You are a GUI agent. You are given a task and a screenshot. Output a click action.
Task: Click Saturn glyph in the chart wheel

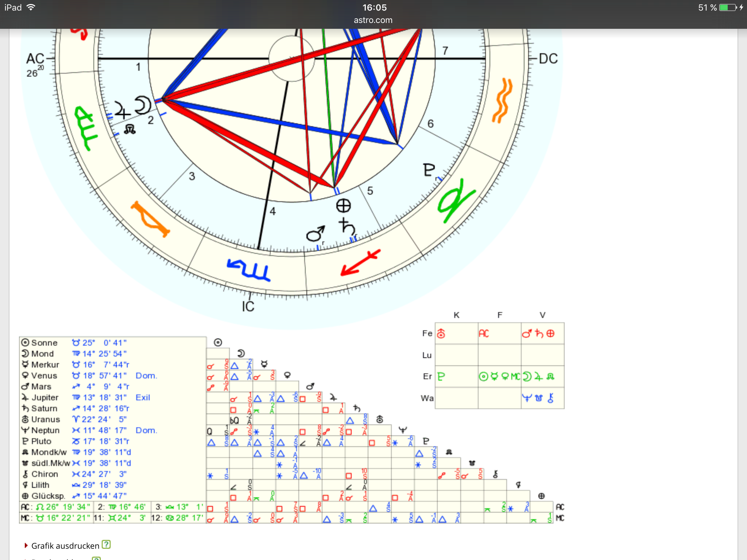pos(347,226)
